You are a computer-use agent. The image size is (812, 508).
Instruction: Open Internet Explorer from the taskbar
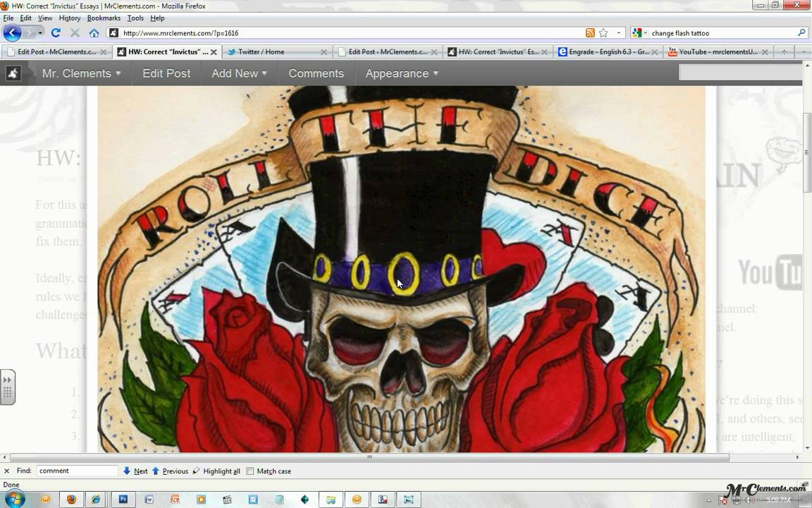97,500
